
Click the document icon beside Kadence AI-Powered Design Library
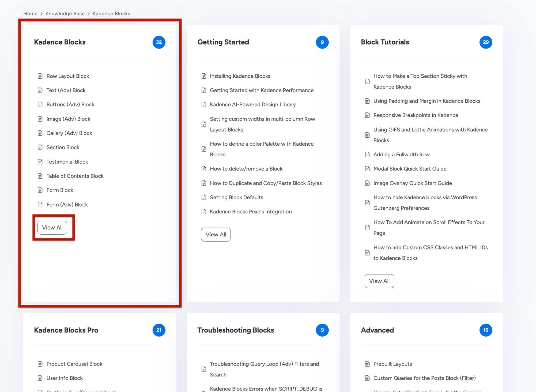pyautogui.click(x=204, y=104)
